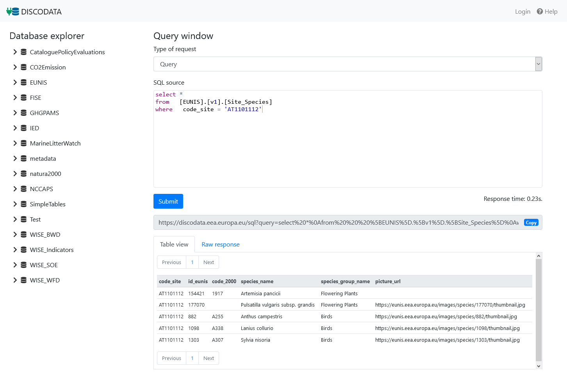Copy the query URL
This screenshot has width=567, height=392.
tap(531, 222)
